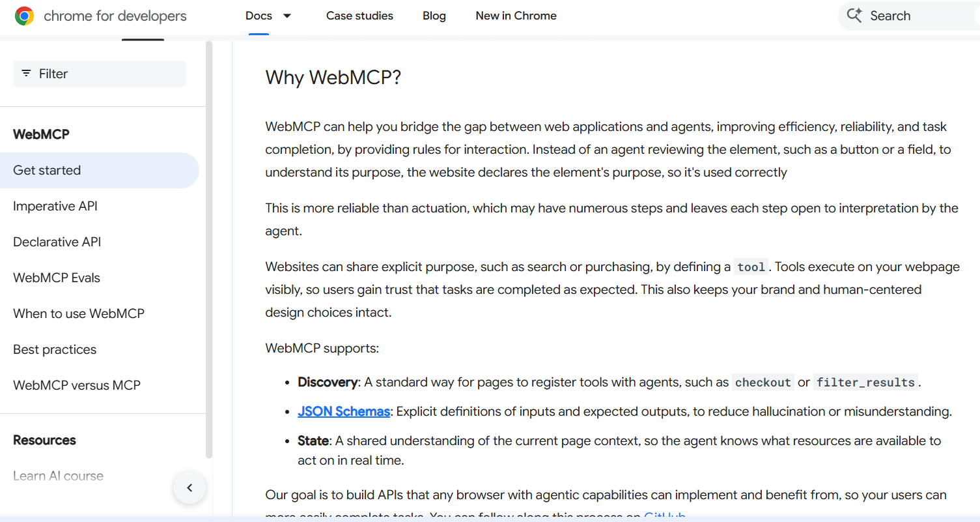
Task: Click the filter lines icon
Action: (x=26, y=74)
